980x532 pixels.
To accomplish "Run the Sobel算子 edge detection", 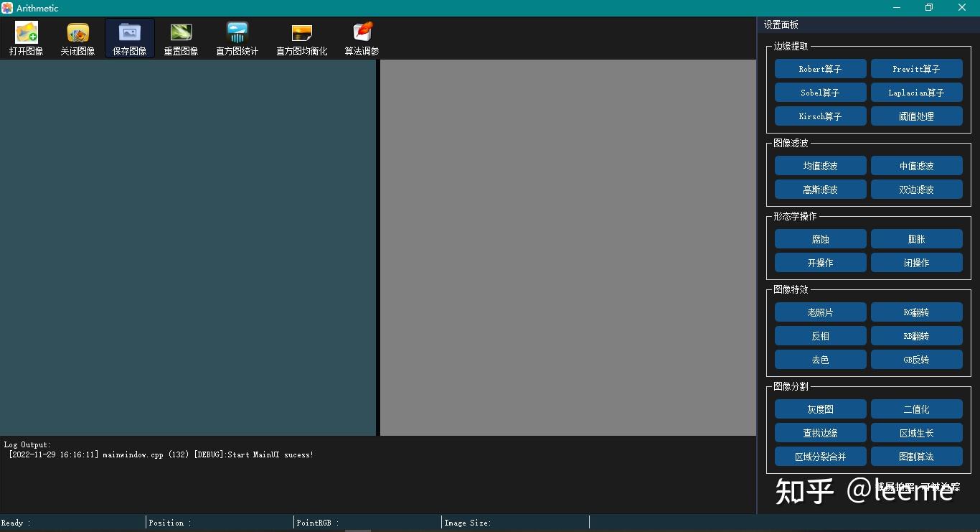I will 820,92.
